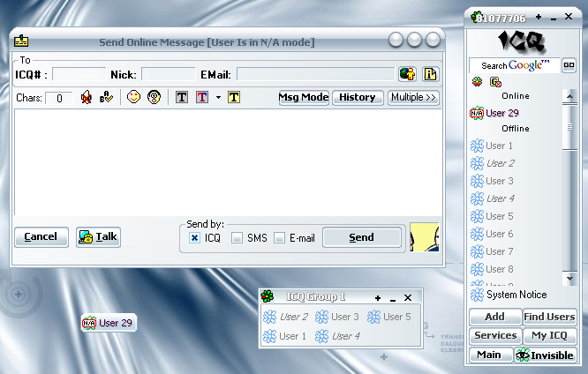Screen dimensions: 588x374
Task: Click the contact list scrollbar thumb
Action: [x=570, y=127]
